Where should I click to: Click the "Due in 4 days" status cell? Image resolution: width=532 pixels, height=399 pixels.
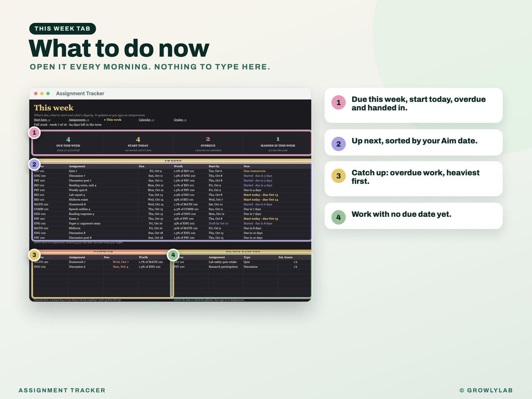click(x=252, y=190)
